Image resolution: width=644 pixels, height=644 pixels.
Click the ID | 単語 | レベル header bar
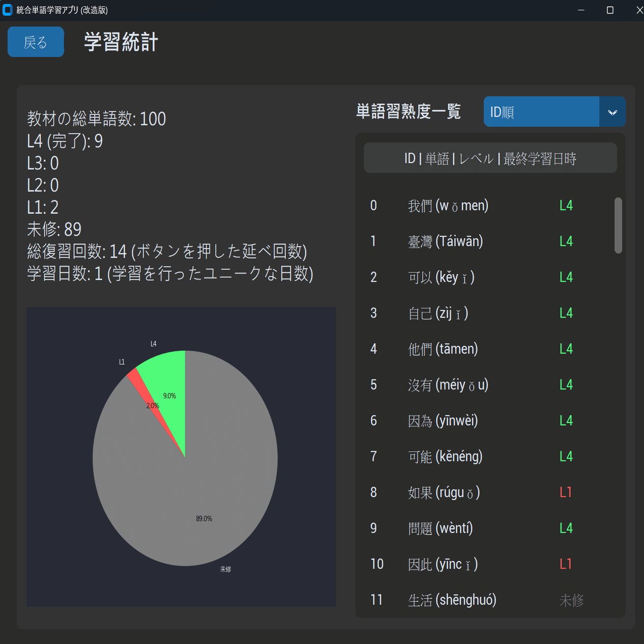tap(490, 158)
